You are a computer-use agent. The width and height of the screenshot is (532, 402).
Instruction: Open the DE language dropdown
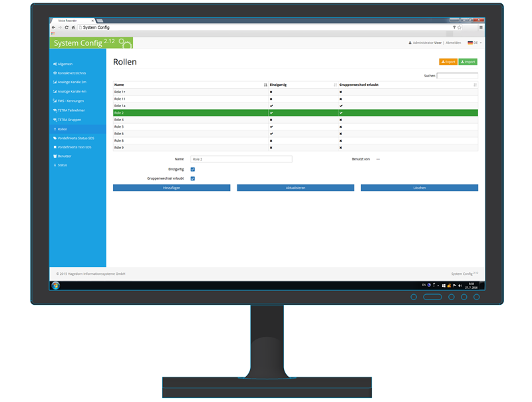[x=474, y=43]
